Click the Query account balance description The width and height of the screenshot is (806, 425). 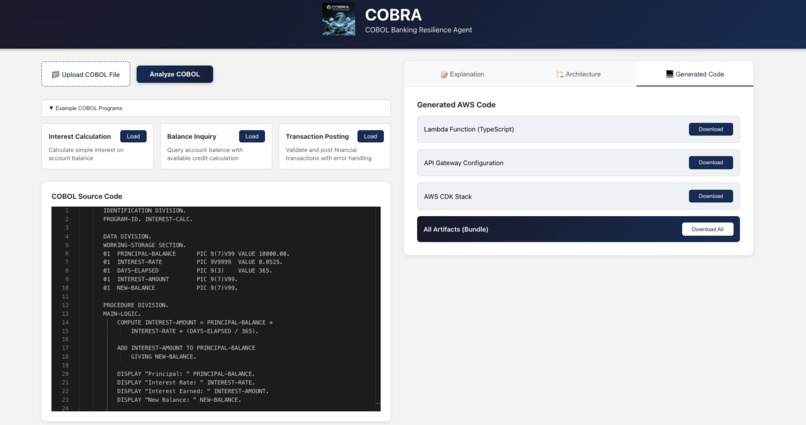[x=205, y=154]
